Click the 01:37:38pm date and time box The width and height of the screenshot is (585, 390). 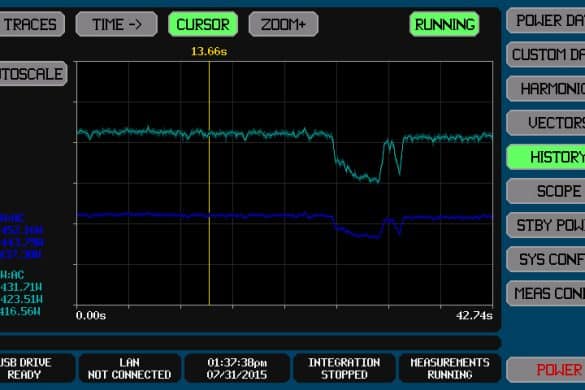237,368
